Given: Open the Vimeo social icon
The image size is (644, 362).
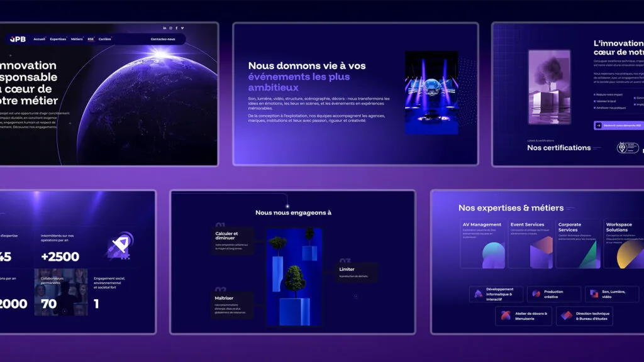Looking at the screenshot, I should coord(182,28).
